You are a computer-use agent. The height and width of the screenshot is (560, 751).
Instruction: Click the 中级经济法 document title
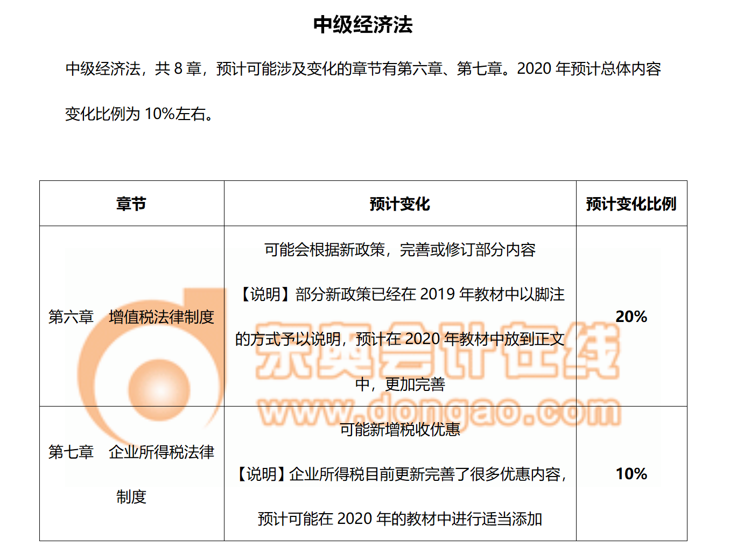coord(361,24)
